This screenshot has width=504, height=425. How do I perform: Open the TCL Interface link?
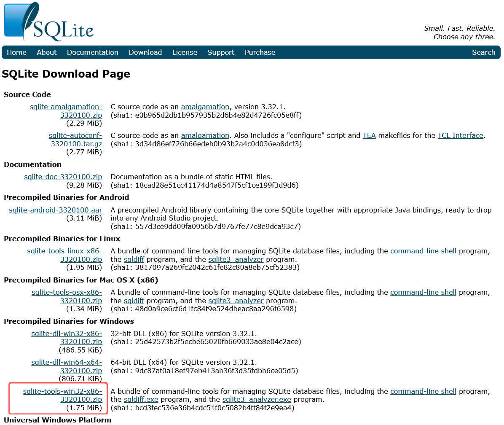point(460,135)
